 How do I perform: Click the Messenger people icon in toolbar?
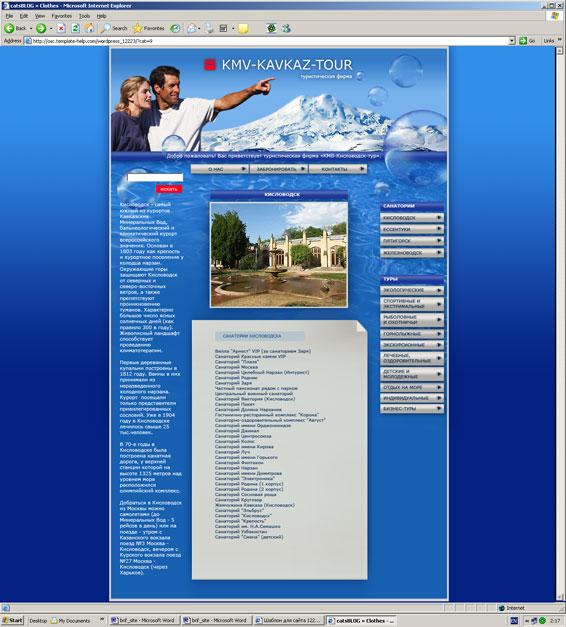[286, 28]
